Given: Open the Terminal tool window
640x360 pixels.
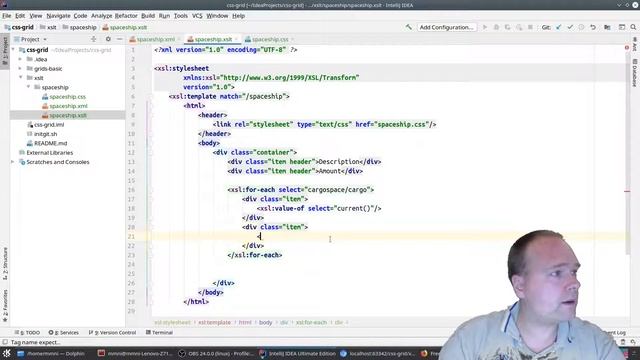Looking at the screenshot, I should [x=159, y=332].
